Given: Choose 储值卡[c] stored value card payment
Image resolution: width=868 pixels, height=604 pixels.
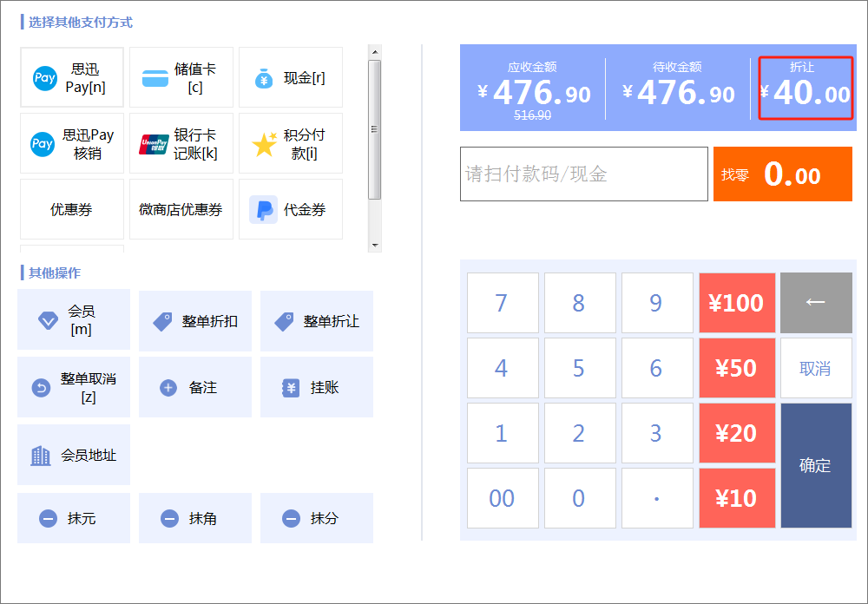Looking at the screenshot, I should click(181, 77).
